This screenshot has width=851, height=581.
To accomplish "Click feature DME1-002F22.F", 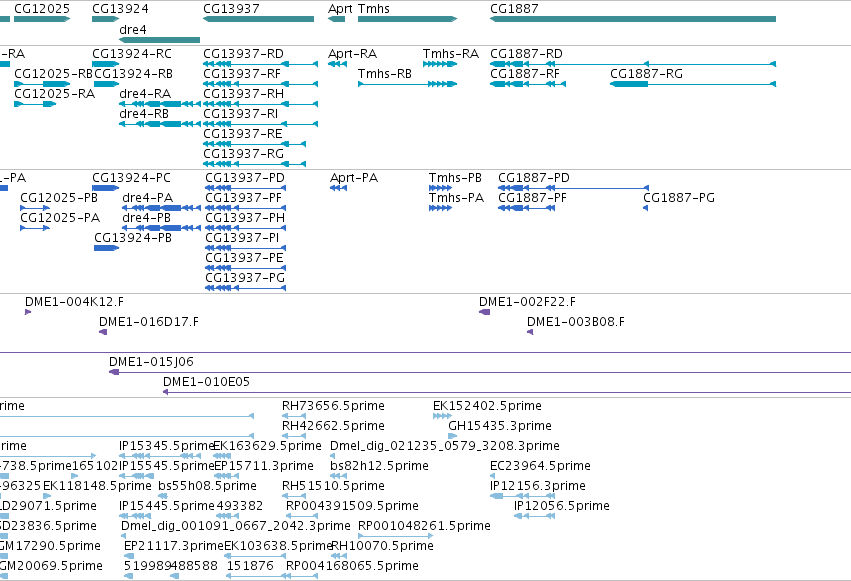I will point(485,312).
